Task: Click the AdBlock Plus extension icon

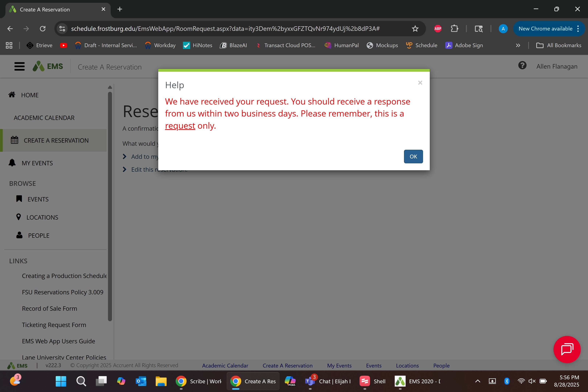Action: [438, 29]
